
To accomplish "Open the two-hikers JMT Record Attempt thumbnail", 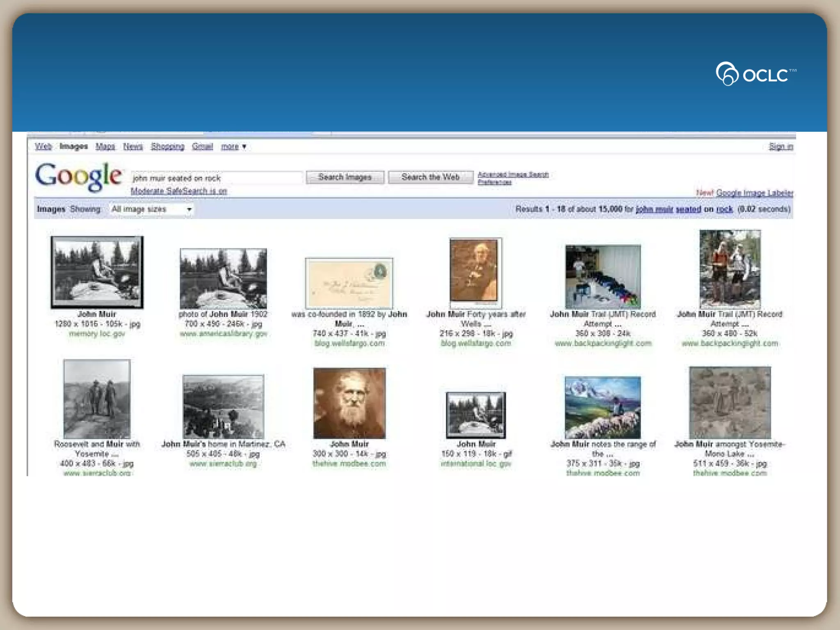I will coord(730,269).
